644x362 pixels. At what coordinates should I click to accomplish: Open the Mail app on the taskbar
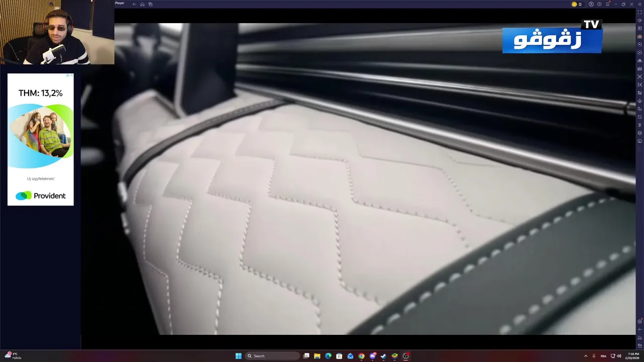point(350,356)
